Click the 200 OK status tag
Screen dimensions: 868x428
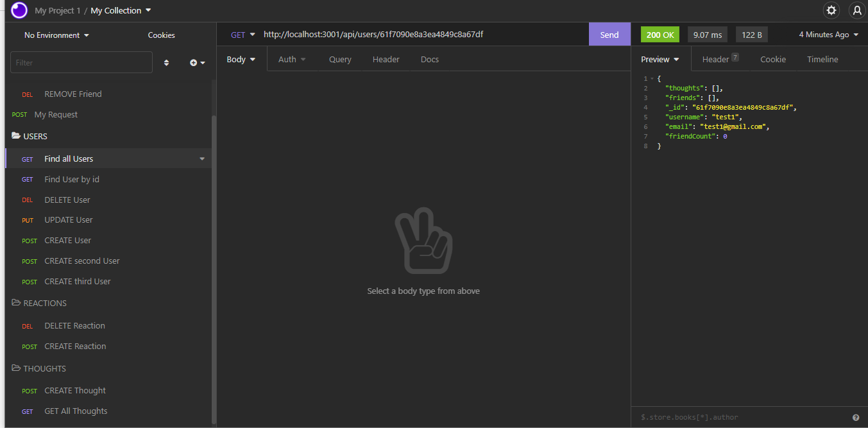[660, 35]
